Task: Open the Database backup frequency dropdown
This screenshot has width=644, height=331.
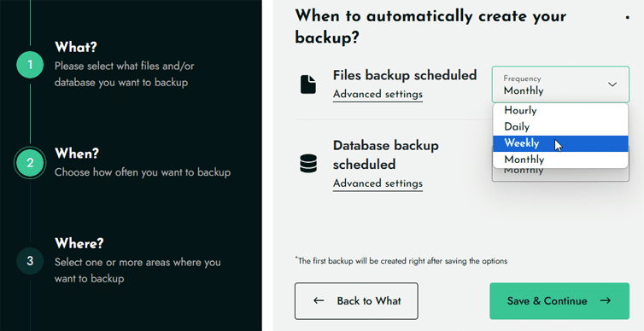Action: (x=560, y=174)
